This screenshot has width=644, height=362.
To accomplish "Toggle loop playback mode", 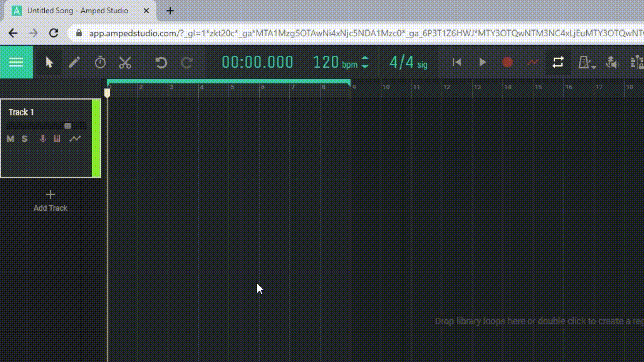I will 558,62.
